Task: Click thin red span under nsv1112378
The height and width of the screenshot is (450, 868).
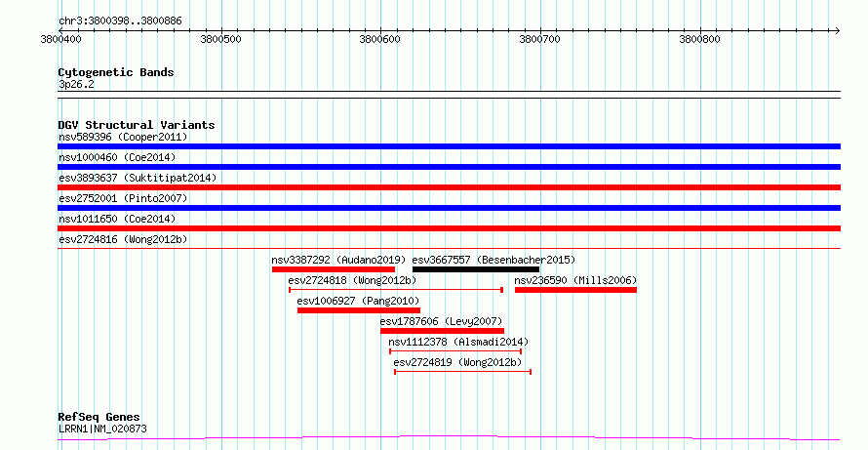Action: (455, 350)
